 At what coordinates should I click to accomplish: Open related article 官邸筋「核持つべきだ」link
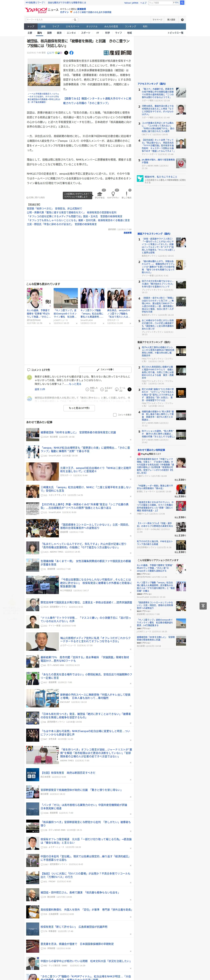54,208
